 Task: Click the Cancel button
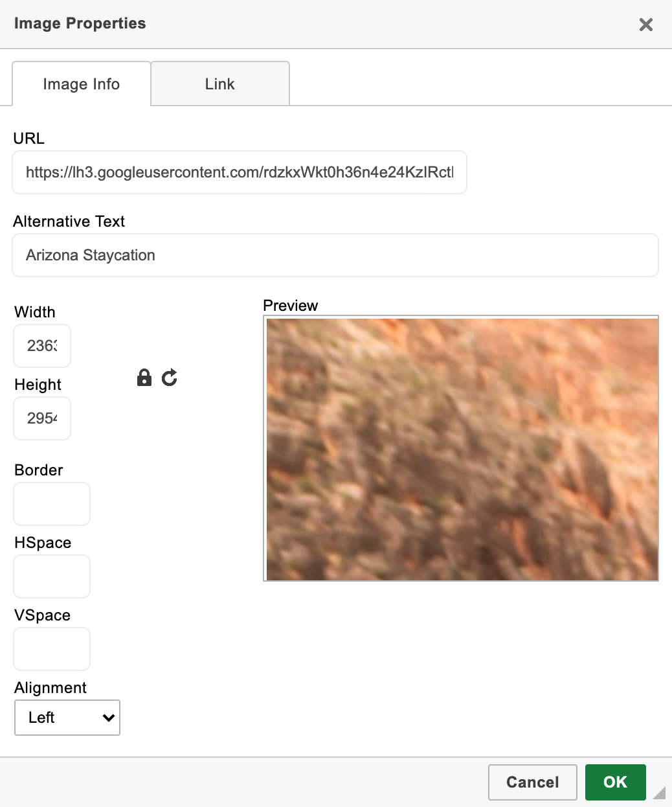tap(533, 782)
